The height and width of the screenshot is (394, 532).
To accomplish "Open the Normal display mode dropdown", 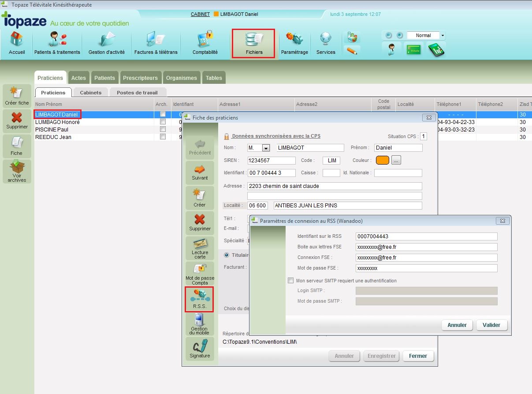I will coord(443,35).
